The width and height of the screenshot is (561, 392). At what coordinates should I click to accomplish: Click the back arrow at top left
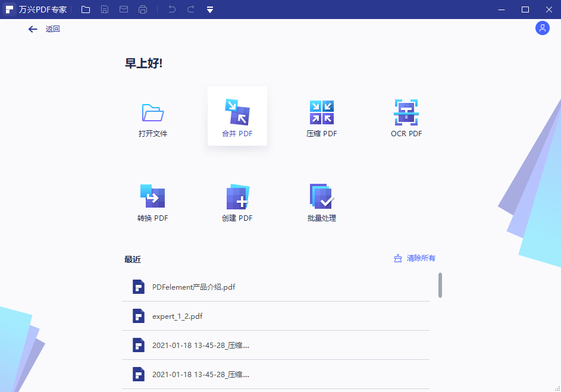[33, 29]
